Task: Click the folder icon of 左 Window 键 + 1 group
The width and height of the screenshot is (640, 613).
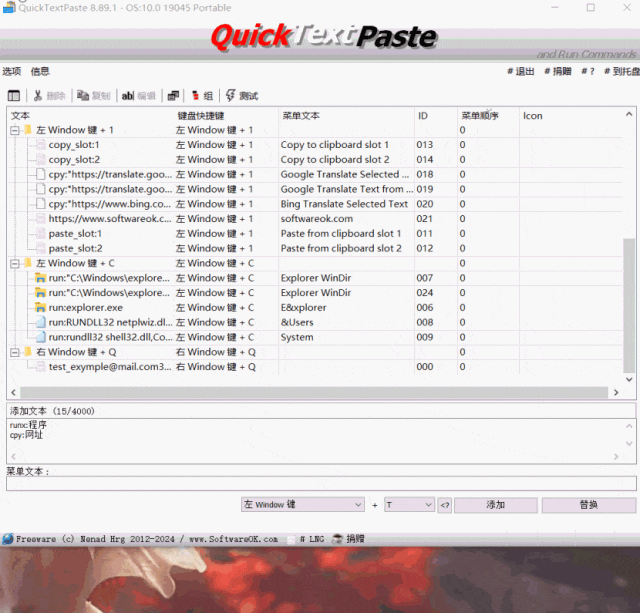Action: click(x=28, y=130)
